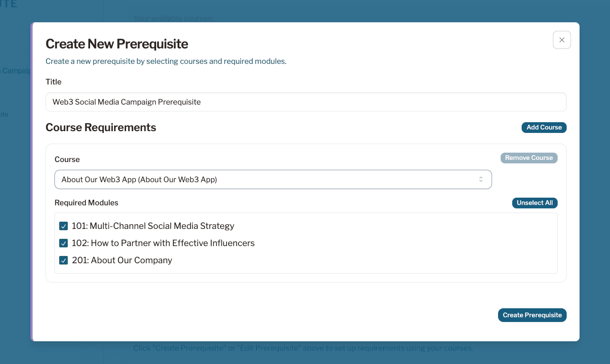
Task: Click the X icon to dismiss the dialog
Action: click(x=562, y=39)
